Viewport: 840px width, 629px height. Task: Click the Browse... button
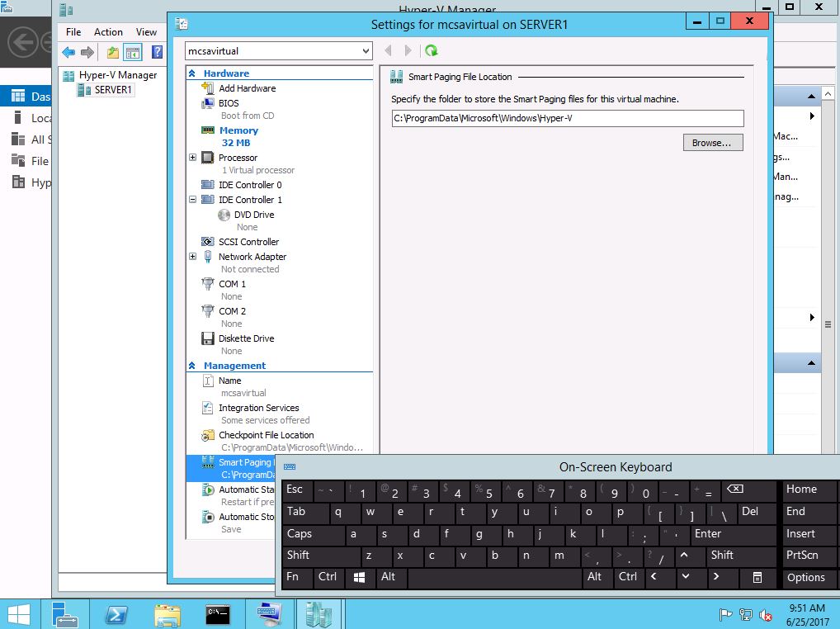pyautogui.click(x=712, y=143)
